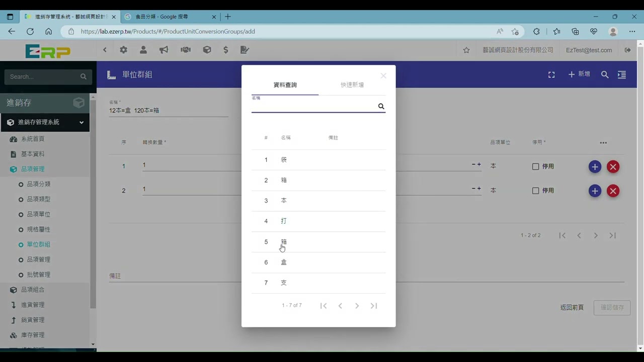Toggle 停用 checkbox on row 1
The height and width of the screenshot is (362, 644).
tap(535, 166)
